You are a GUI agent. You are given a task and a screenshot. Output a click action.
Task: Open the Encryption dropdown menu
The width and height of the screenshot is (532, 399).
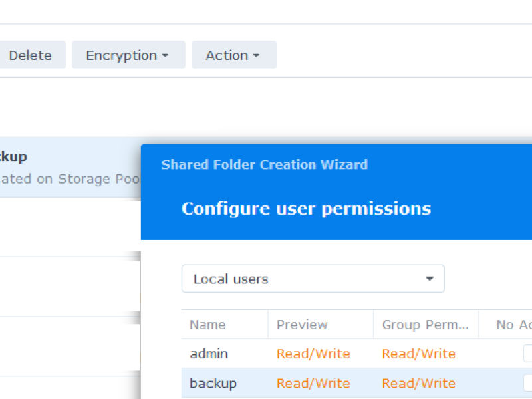click(x=128, y=55)
